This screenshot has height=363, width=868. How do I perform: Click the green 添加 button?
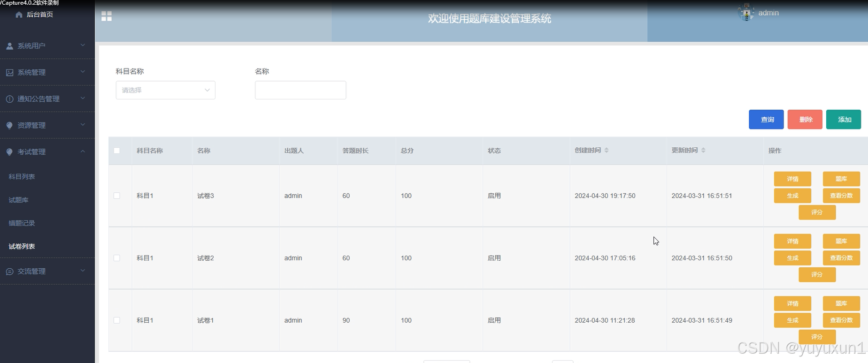pyautogui.click(x=844, y=120)
